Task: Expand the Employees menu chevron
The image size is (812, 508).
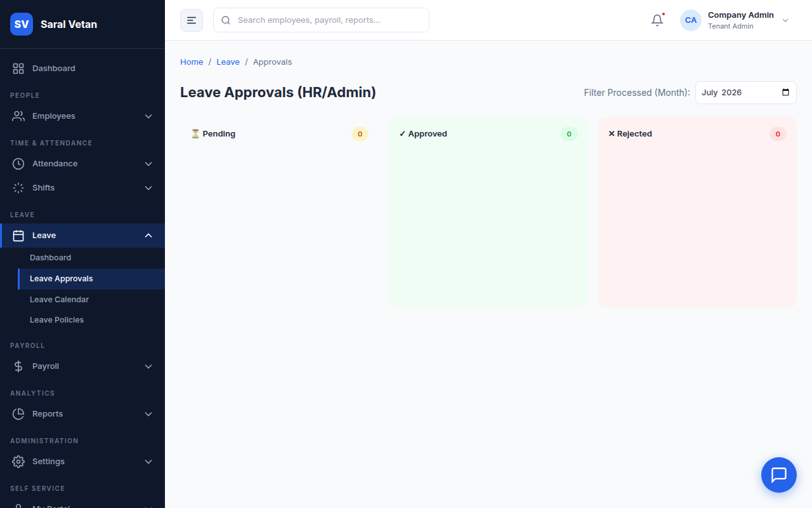Action: (148, 116)
